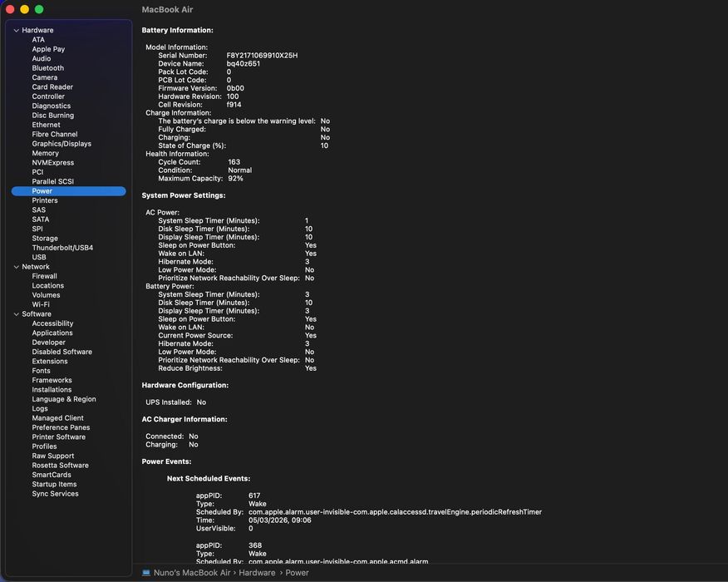
Task: Select SmartCards in the sidebar
Action: pos(52,475)
